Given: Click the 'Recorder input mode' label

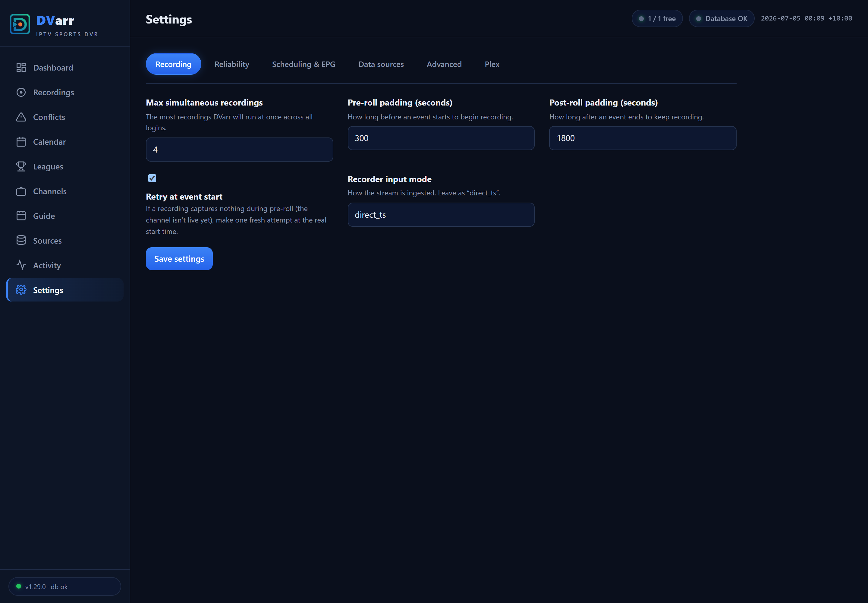Looking at the screenshot, I should tap(389, 179).
